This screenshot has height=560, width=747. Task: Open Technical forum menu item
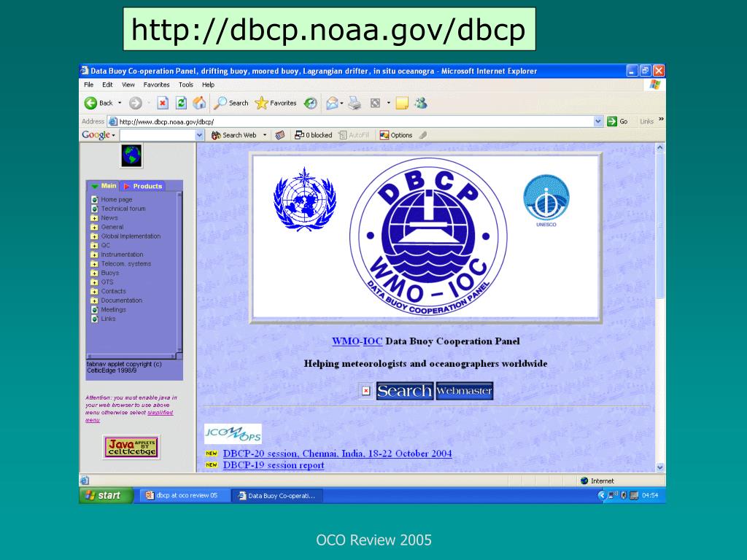123,209
